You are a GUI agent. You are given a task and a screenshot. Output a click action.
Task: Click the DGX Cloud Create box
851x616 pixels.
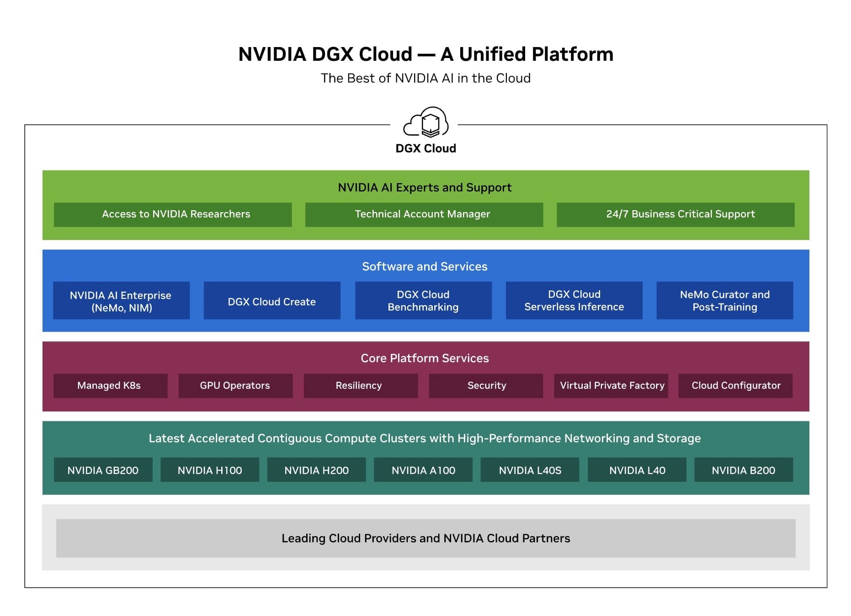[272, 300]
